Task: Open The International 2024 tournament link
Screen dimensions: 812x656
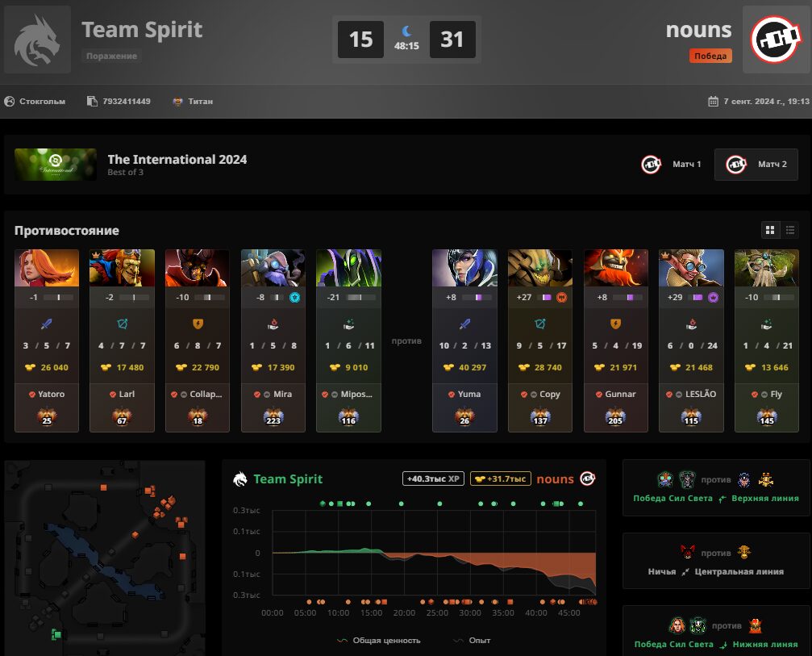Action: (177, 159)
